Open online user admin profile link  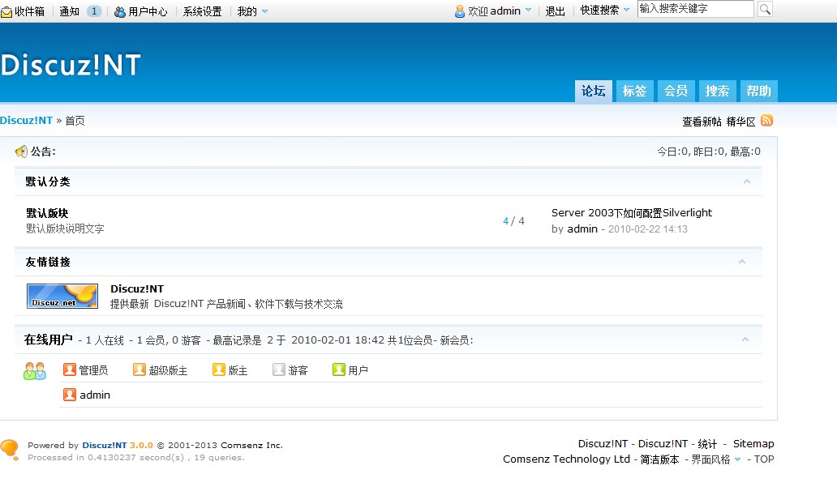pos(95,395)
